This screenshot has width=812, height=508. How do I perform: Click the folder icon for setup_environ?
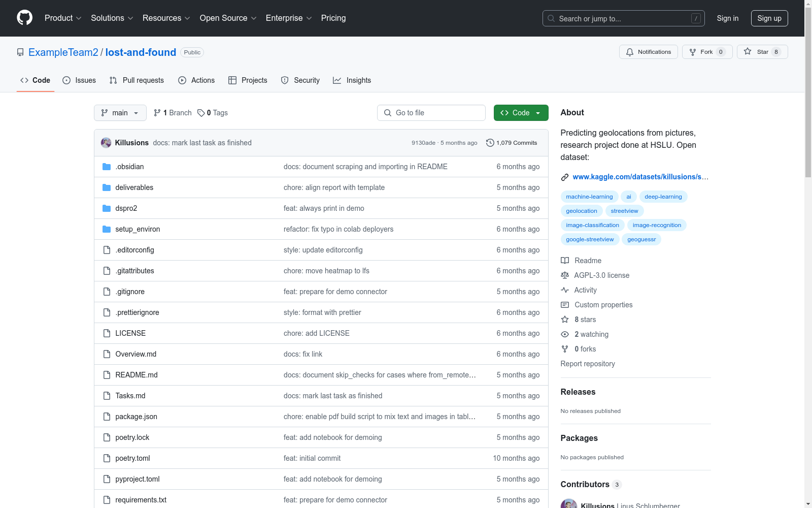coord(107,229)
